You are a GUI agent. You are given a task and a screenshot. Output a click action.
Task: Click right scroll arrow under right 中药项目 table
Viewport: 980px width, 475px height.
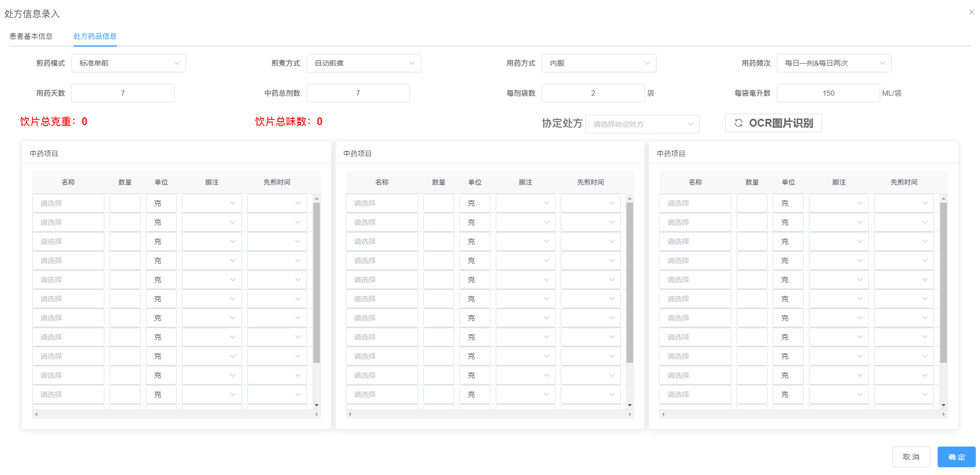click(943, 414)
